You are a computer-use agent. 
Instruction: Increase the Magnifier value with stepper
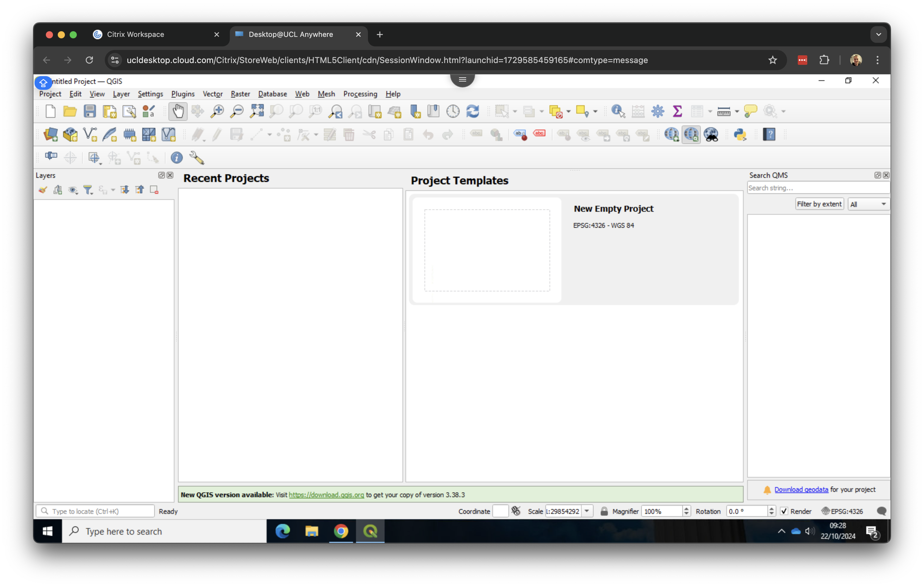[x=686, y=509]
